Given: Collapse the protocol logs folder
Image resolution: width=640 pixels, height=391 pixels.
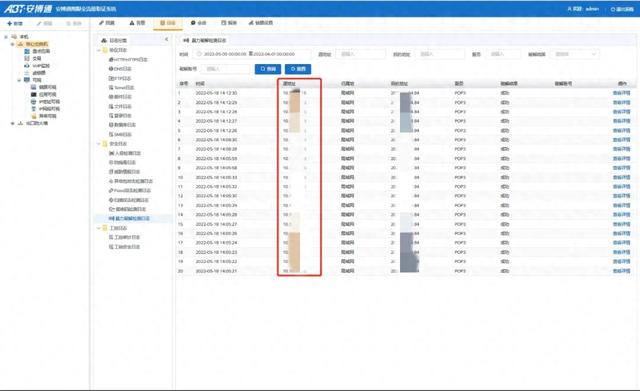Looking at the screenshot, I should click(x=99, y=50).
